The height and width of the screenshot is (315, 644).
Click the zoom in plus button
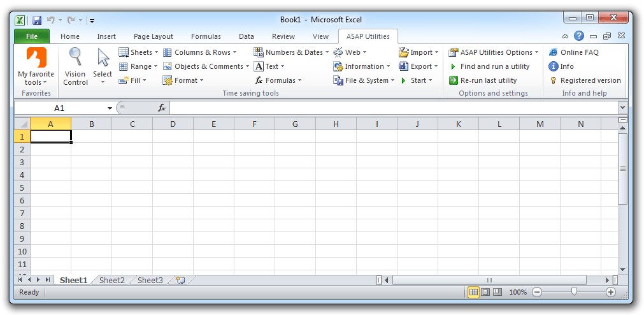coord(611,292)
